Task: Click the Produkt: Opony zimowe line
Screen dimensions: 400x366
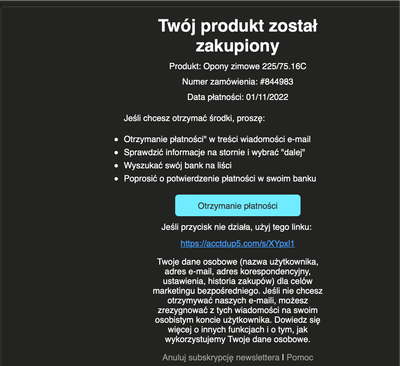Action: (238, 66)
